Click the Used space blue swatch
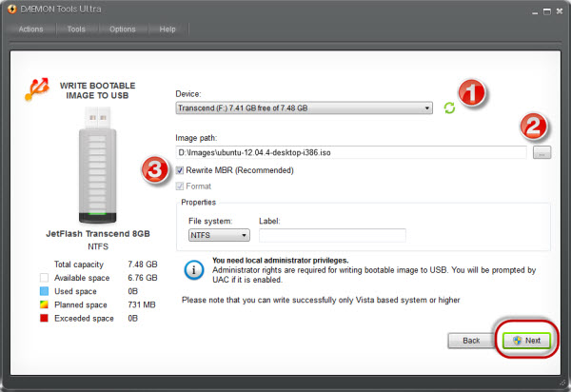Viewport: 571px width, 392px height. tap(44, 291)
